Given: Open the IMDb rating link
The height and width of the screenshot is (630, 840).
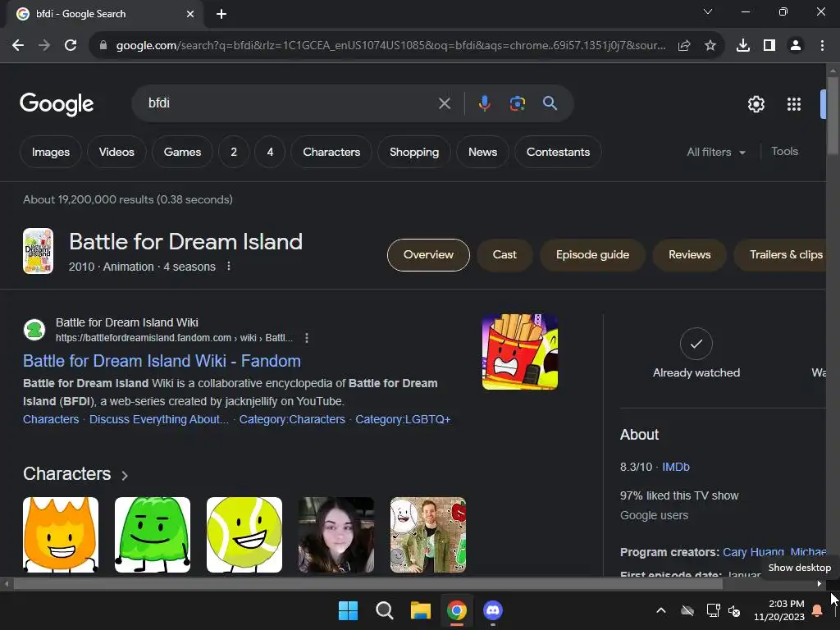Looking at the screenshot, I should pos(676,467).
